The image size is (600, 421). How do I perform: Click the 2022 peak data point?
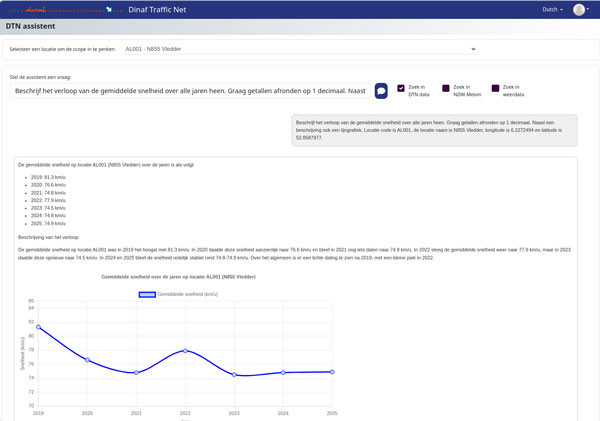click(x=185, y=351)
